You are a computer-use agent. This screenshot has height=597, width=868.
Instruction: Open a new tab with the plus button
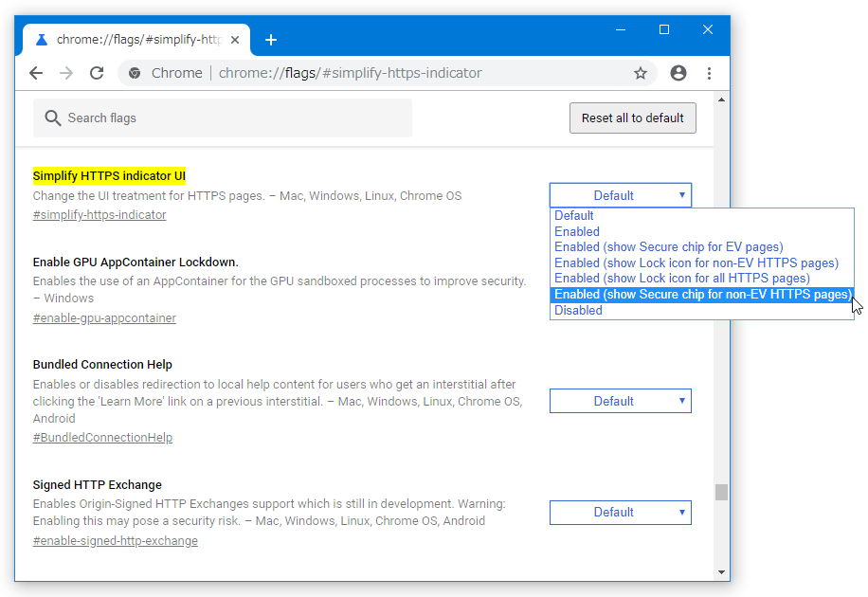(271, 40)
